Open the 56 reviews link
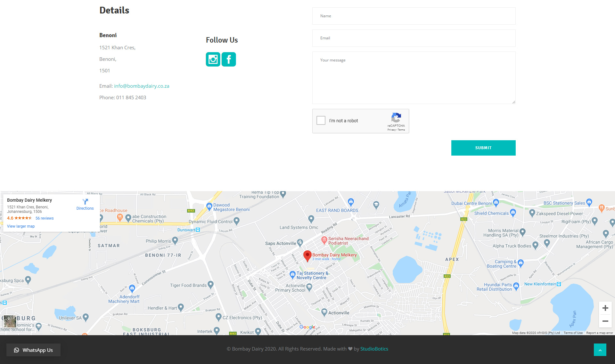The height and width of the screenshot is (364, 615). click(x=45, y=218)
